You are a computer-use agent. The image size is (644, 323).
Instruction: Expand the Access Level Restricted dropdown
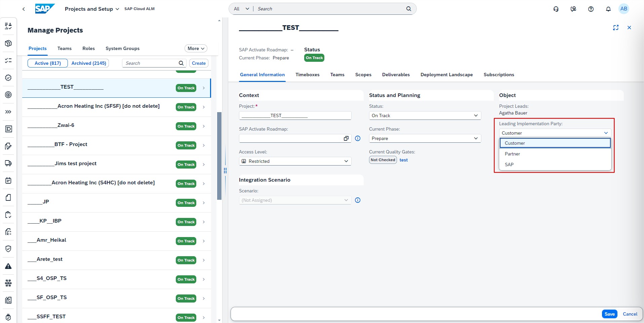[x=295, y=161]
